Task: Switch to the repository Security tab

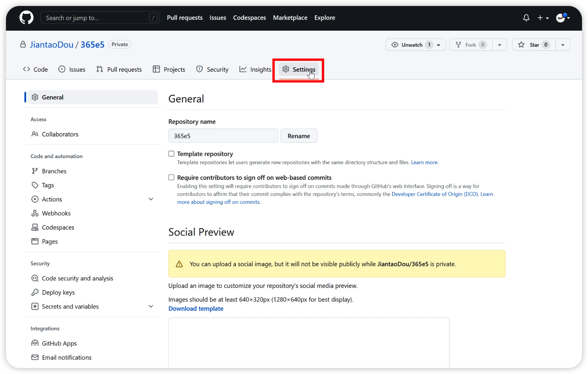Action: 212,69
